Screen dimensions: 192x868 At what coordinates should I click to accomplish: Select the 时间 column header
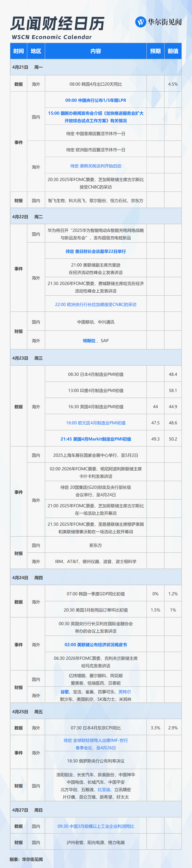pyautogui.click(x=19, y=51)
